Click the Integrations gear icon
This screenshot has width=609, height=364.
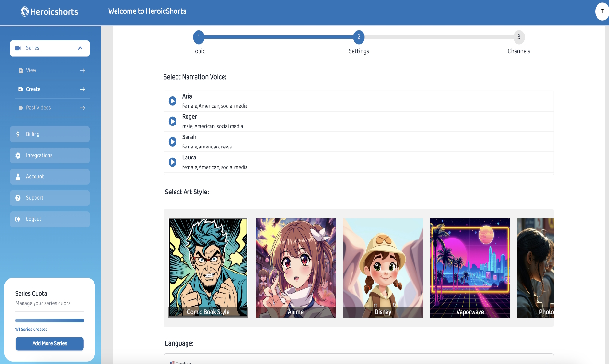click(18, 156)
